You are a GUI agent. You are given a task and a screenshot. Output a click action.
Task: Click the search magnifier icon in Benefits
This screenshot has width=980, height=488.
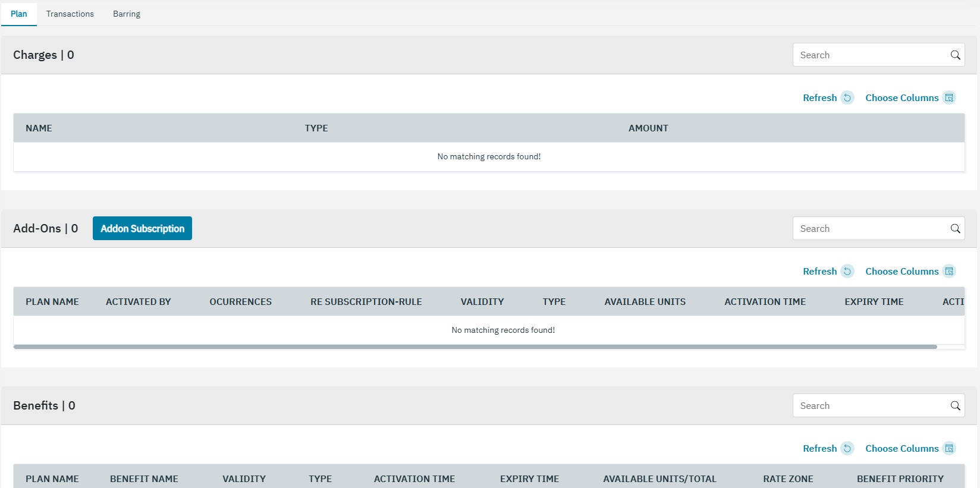(955, 406)
